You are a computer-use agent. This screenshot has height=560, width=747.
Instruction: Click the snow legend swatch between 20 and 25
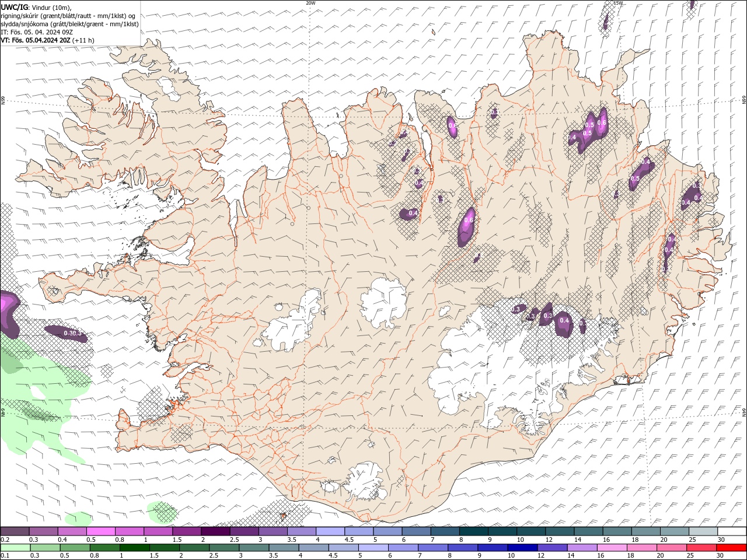click(673, 531)
